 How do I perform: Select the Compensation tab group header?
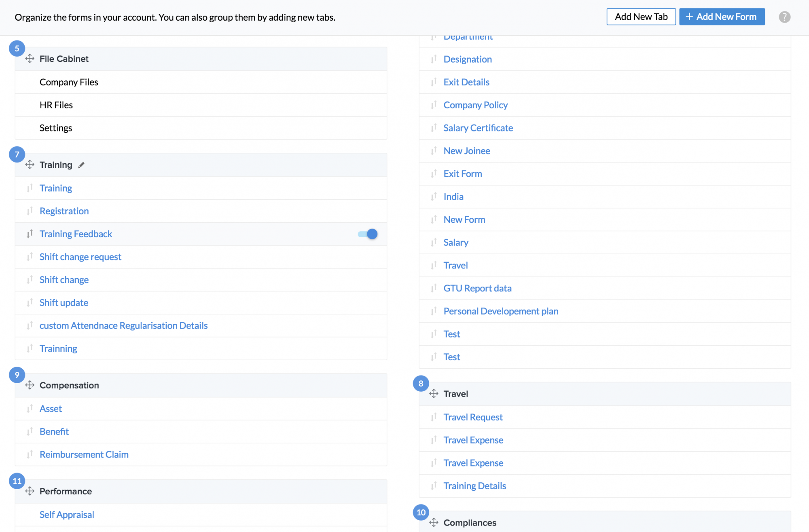pyautogui.click(x=69, y=385)
